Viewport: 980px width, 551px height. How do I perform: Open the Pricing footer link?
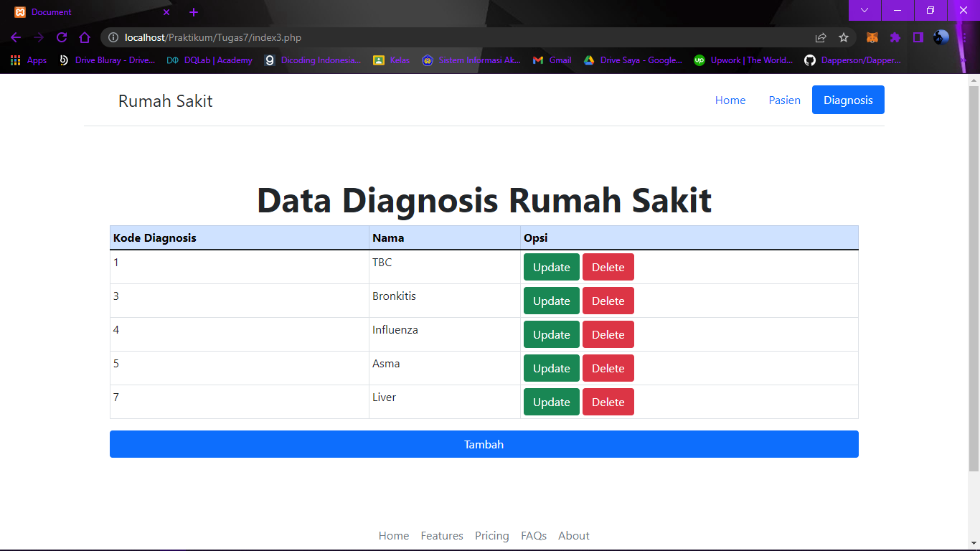click(491, 535)
